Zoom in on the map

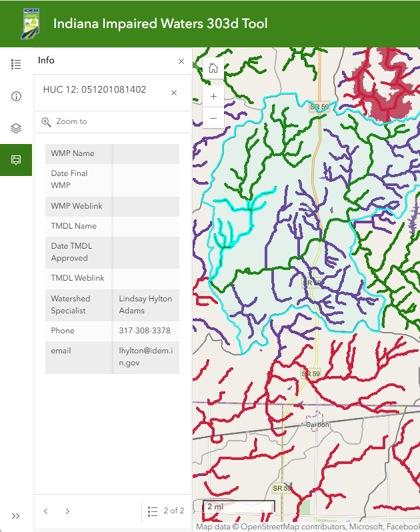(x=213, y=96)
